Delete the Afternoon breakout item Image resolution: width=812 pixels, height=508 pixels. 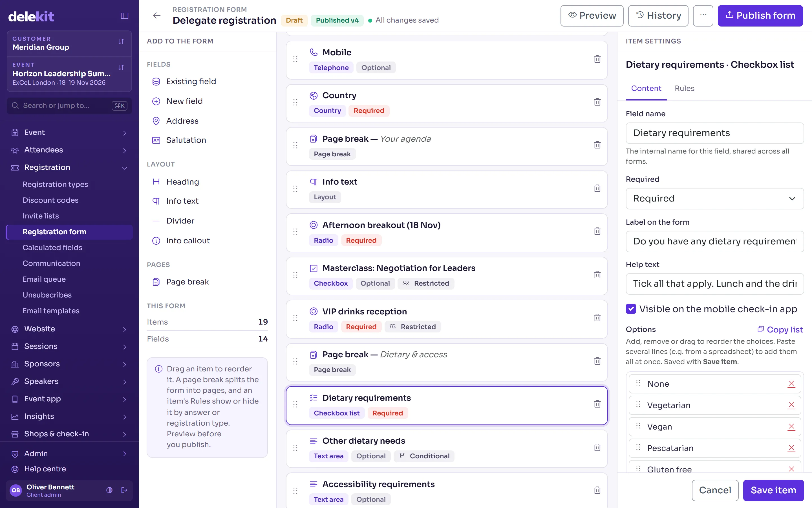tap(597, 231)
